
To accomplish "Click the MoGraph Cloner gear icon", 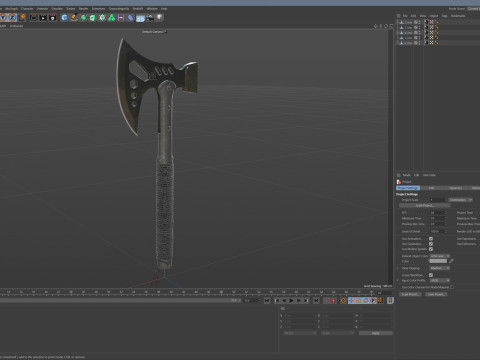I will (102, 17).
